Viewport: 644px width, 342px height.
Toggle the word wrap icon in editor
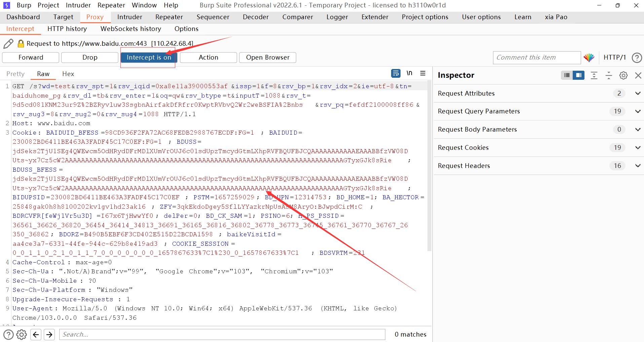pos(396,73)
